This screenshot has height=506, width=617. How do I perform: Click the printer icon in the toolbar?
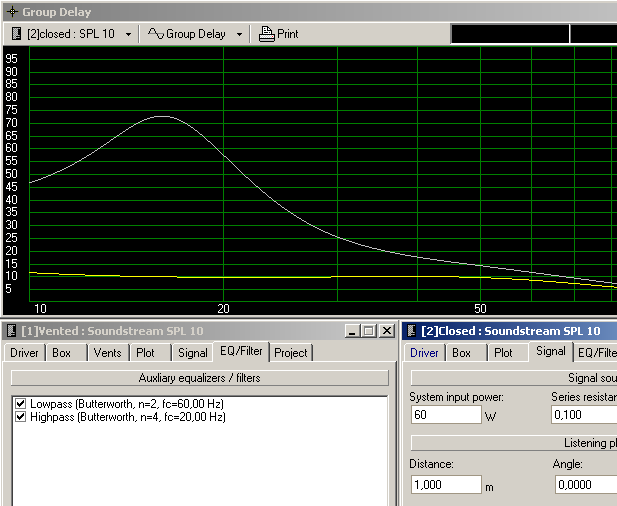[x=266, y=34]
